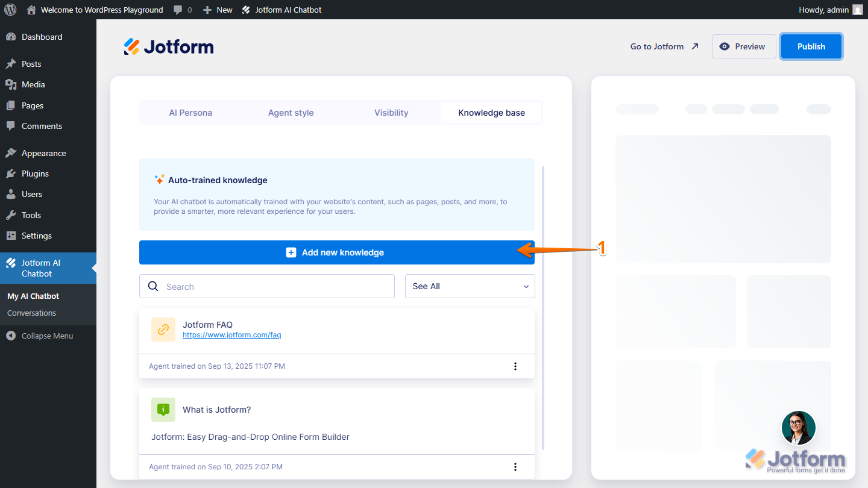868x488 pixels.
Task: Click the Tools wrench icon
Action: pos(11,215)
